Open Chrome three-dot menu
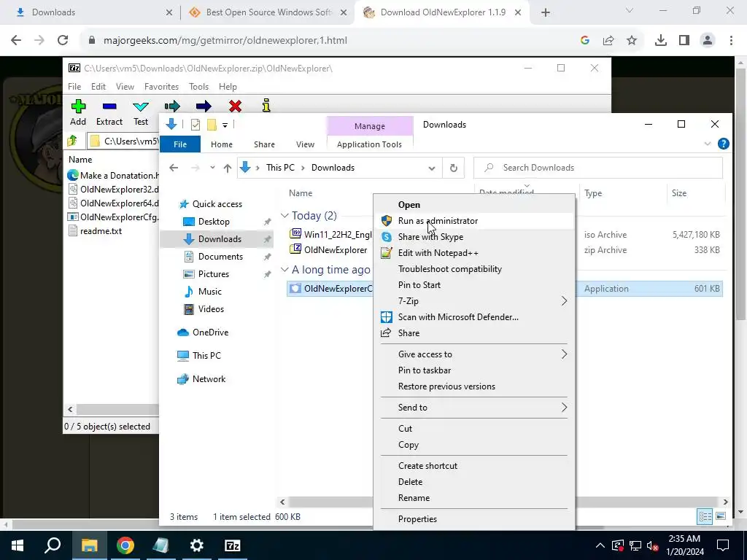This screenshot has height=560, width=747. 731,41
